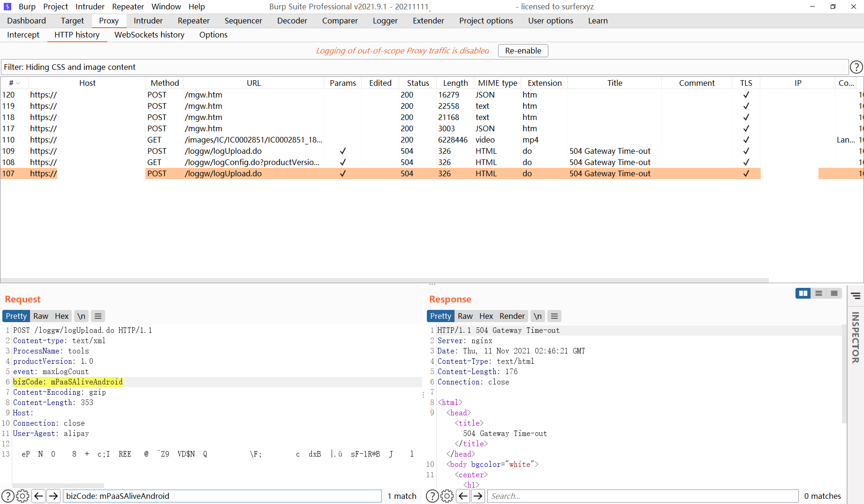Image resolution: width=864 pixels, height=504 pixels.
Task: Focus the Request search field
Action: tap(222, 496)
